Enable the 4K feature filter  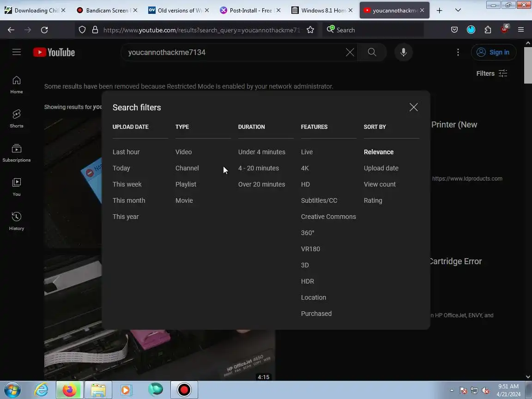pyautogui.click(x=305, y=168)
